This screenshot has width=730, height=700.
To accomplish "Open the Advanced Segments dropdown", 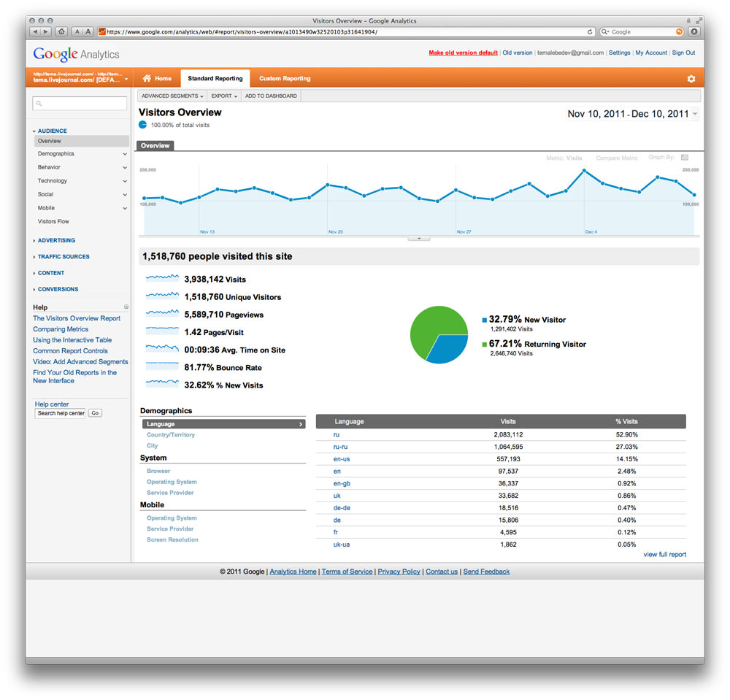I will tap(172, 96).
